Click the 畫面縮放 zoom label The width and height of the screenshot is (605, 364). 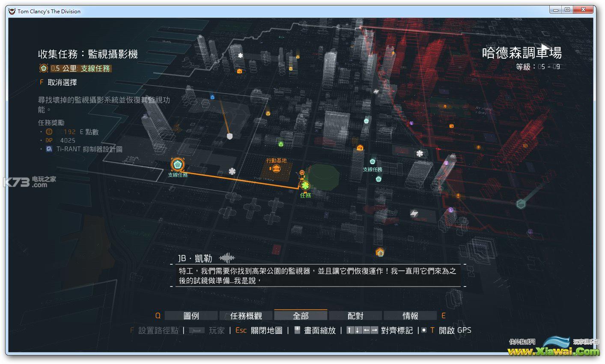click(x=320, y=330)
